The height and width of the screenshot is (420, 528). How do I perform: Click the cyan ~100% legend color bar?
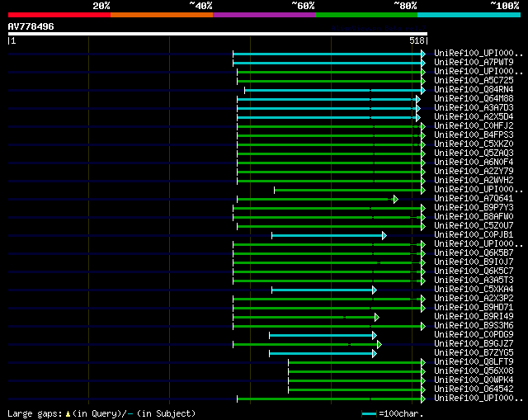pyautogui.click(x=469, y=15)
